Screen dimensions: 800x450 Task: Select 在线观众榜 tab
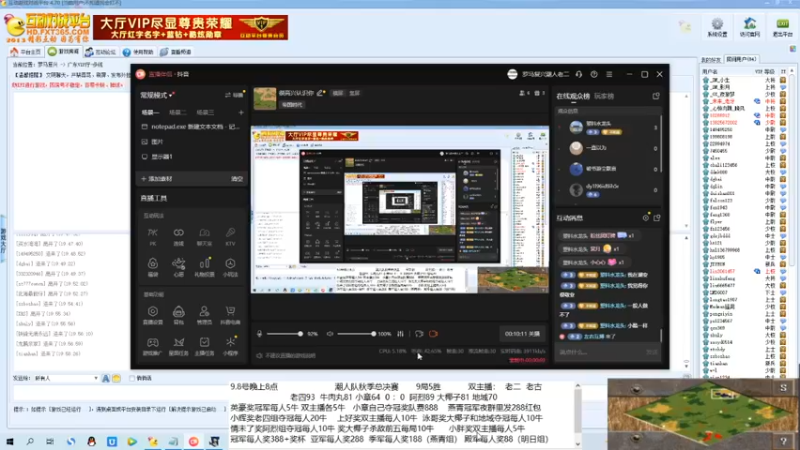tap(573, 96)
